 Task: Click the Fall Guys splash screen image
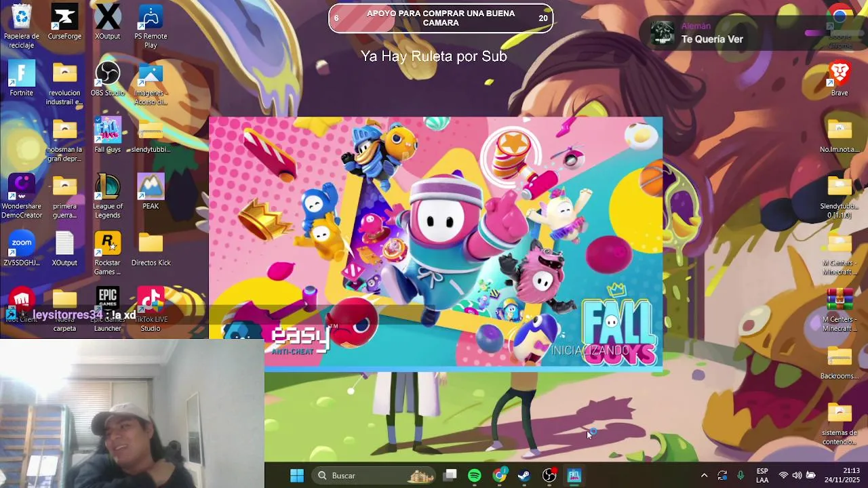point(435,244)
